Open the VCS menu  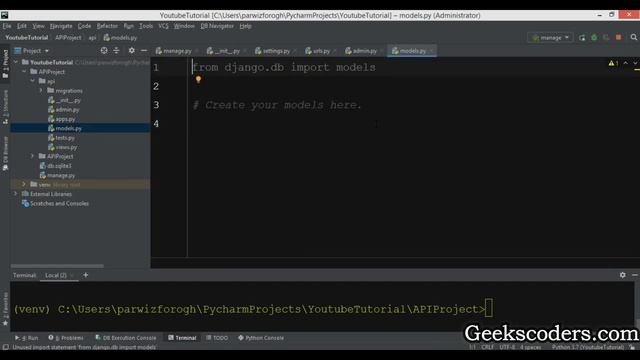pyautogui.click(x=163, y=26)
